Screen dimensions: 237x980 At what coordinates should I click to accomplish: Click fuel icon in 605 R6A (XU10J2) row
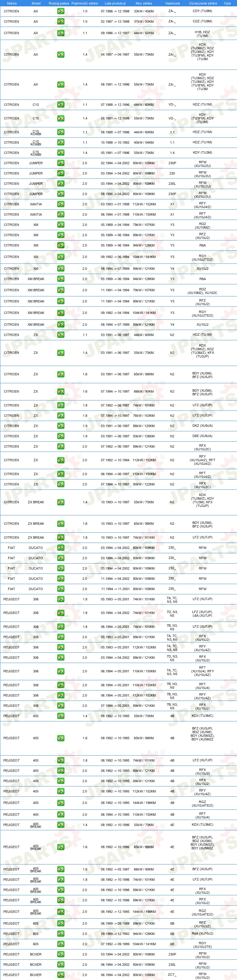61,934
